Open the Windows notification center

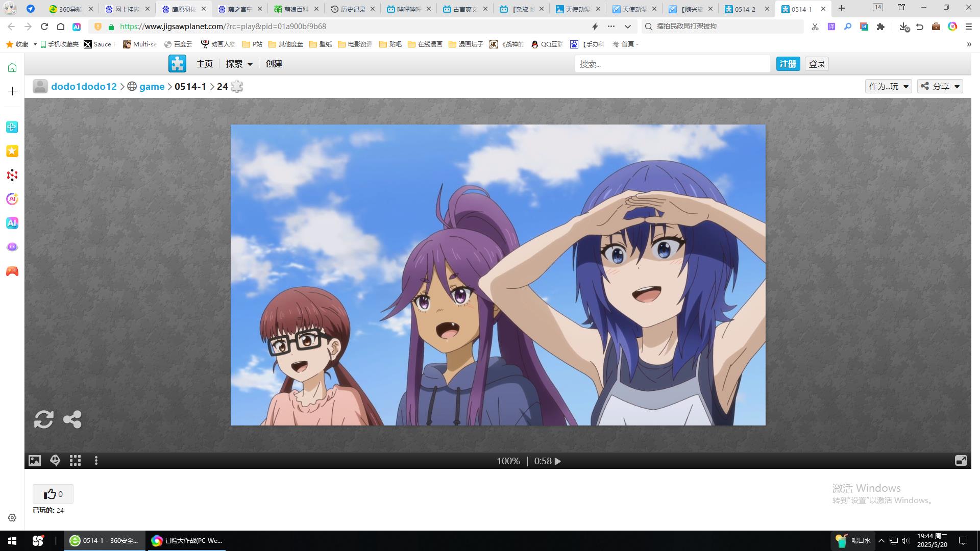tap(963, 541)
